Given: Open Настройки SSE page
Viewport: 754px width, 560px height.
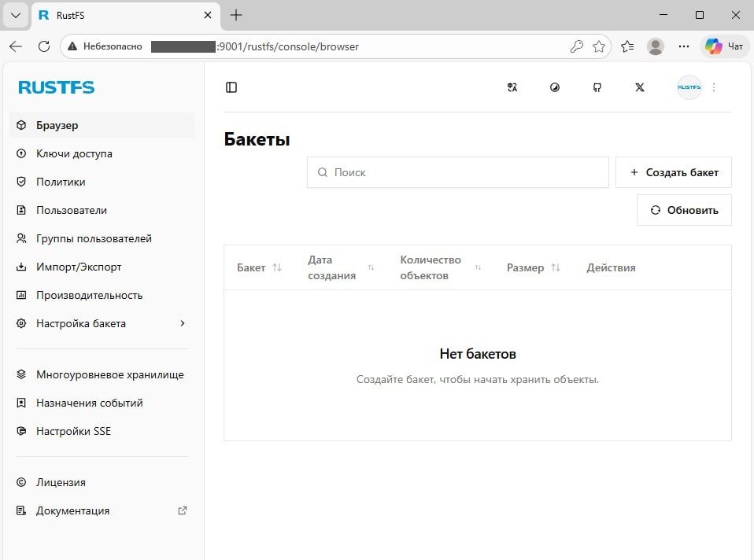Looking at the screenshot, I should [102, 431].
